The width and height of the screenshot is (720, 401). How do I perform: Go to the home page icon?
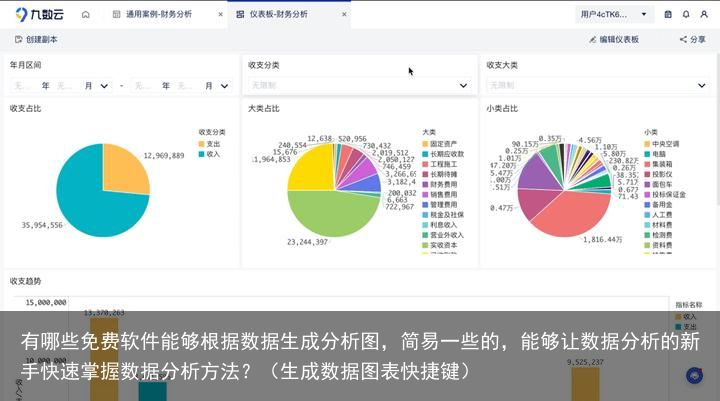85,15
